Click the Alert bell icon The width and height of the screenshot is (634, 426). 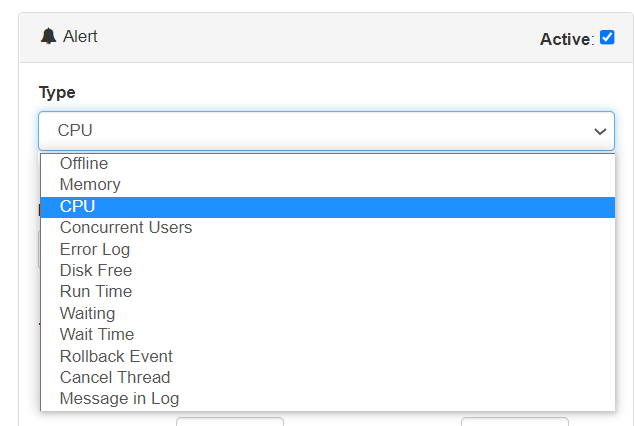tap(48, 37)
